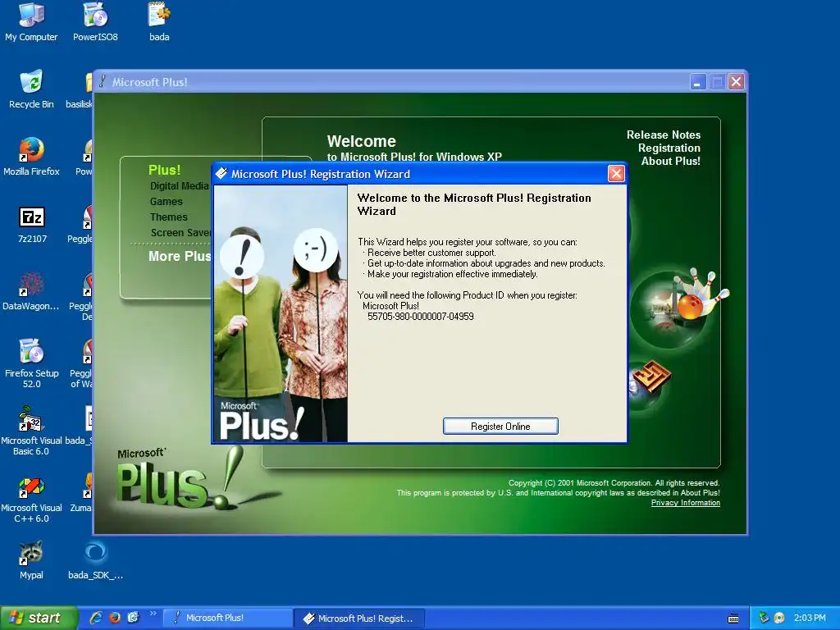Click the Plus! heading in left menu
Screen dimensions: 840x630
click(x=164, y=170)
